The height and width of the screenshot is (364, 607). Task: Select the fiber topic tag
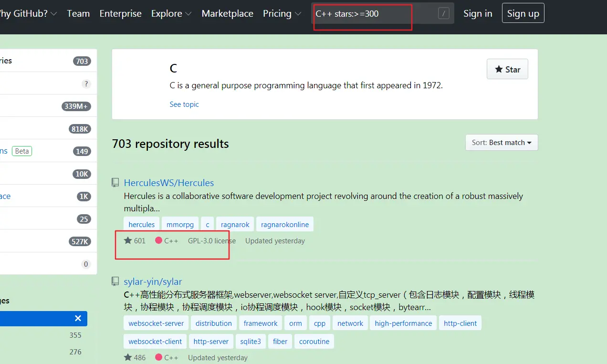(280, 342)
